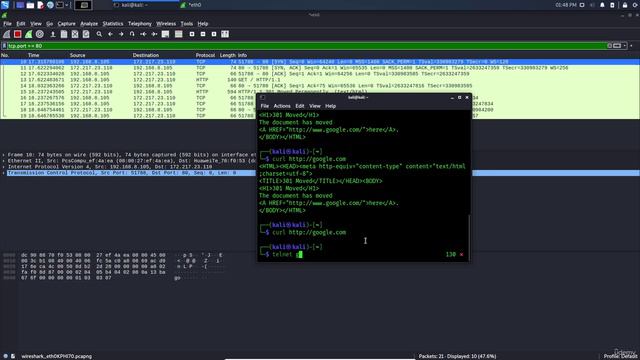Apply the display filter arrow button
The height and width of the screenshot is (360, 640).
pos(617,46)
